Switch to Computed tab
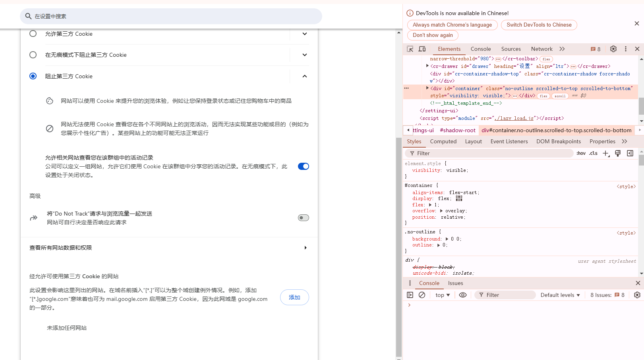This screenshot has height=360, width=644. [443, 141]
